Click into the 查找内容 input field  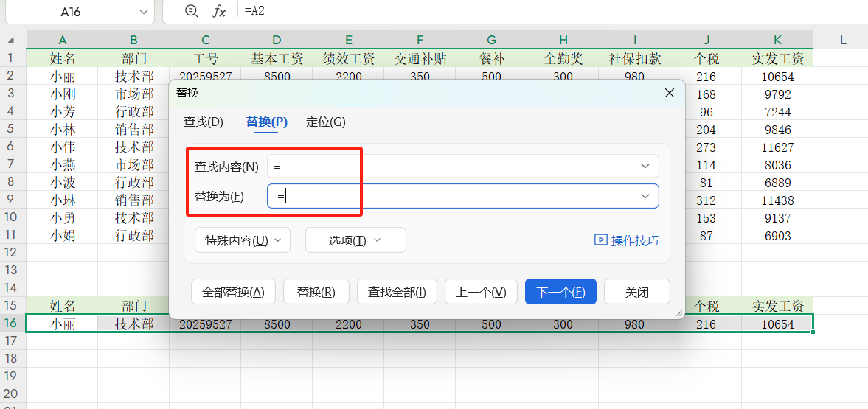point(450,167)
